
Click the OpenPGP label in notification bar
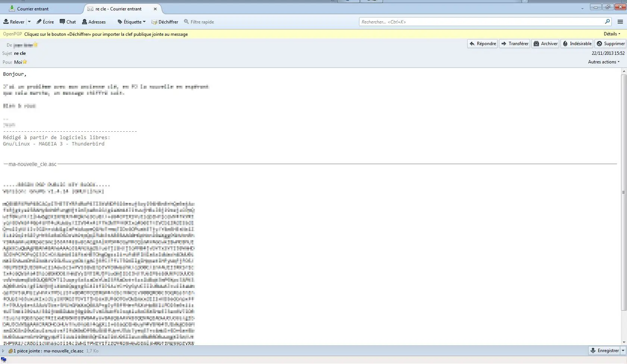coord(12,34)
